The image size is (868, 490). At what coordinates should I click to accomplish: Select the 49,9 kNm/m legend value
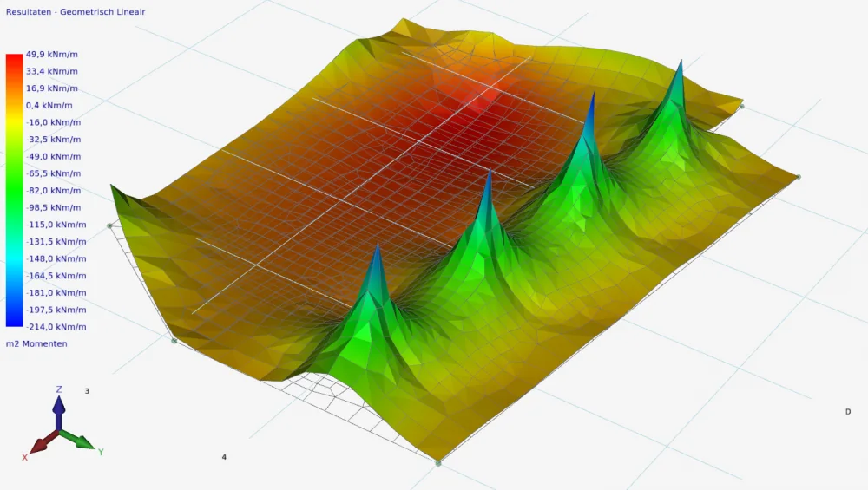[51, 54]
